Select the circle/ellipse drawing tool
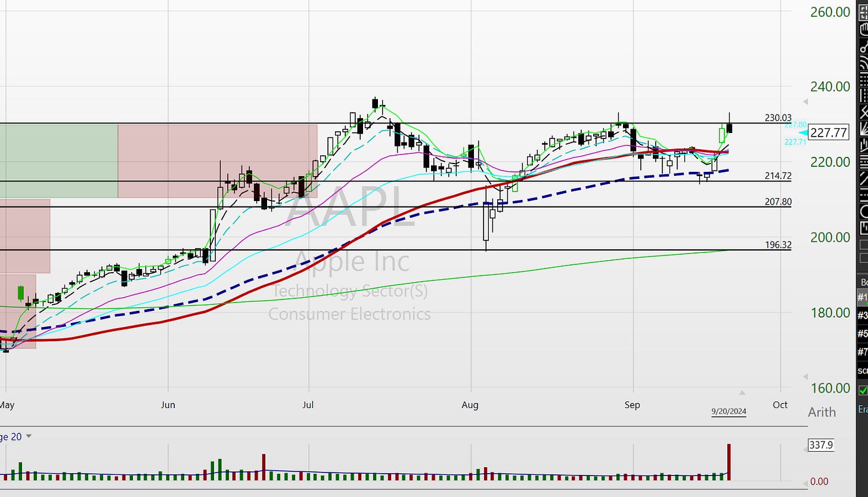Image resolution: width=868 pixels, height=497 pixels. (864, 210)
